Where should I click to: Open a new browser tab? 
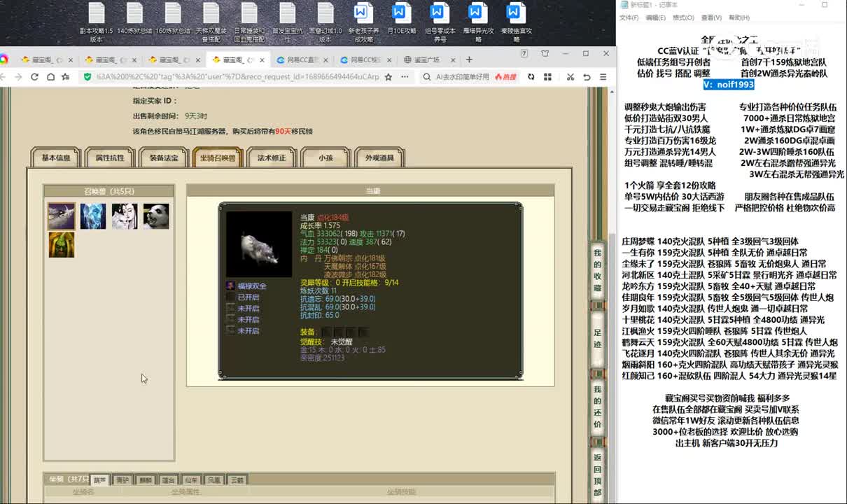point(469,59)
